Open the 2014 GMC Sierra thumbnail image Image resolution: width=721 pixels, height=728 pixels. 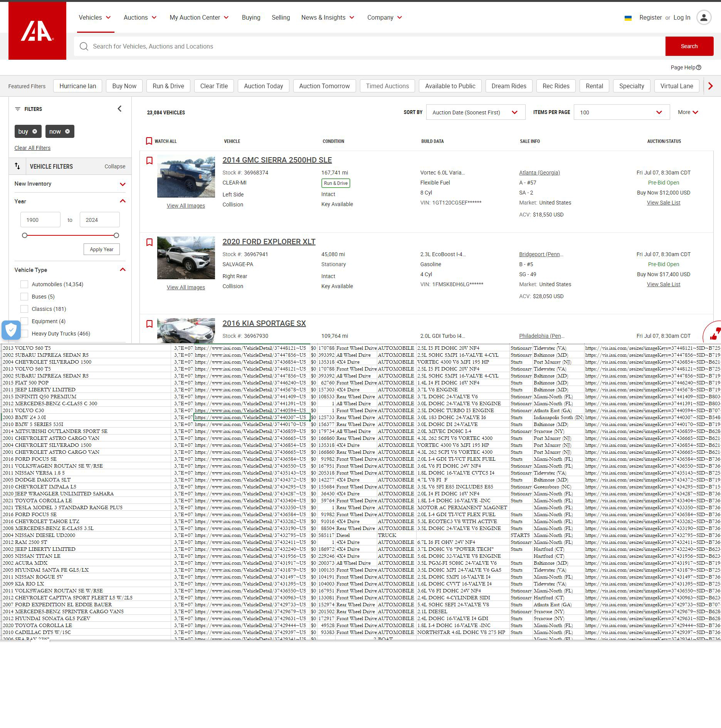point(186,176)
